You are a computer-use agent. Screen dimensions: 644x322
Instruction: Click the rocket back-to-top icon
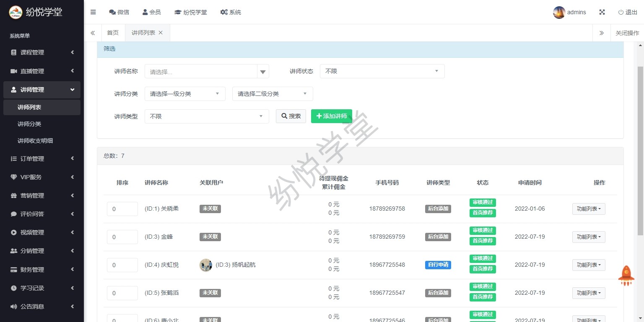click(626, 276)
